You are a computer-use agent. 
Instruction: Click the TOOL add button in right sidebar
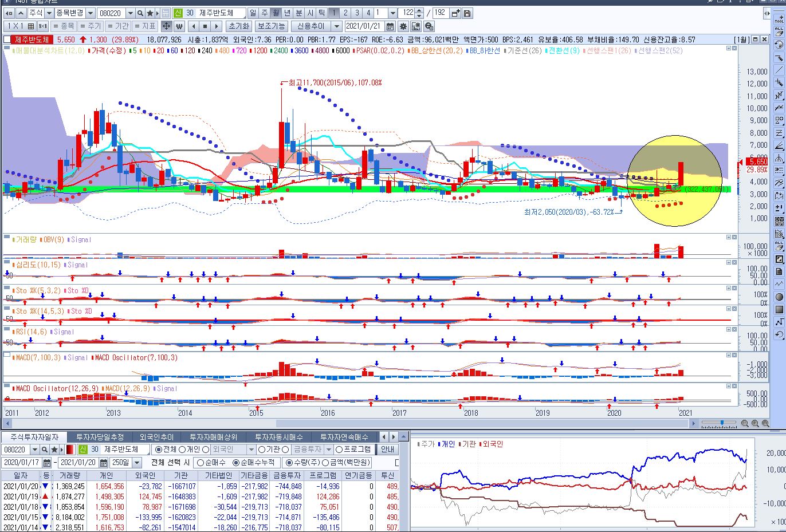779,19
